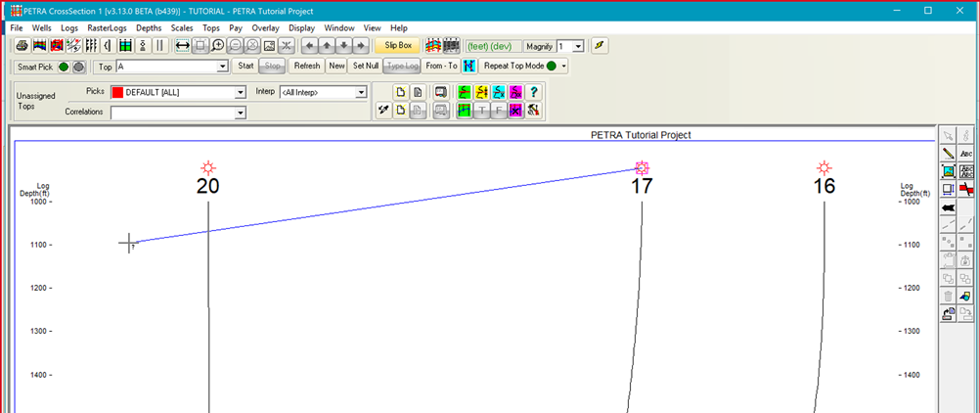Click the down arrow pan button
The image size is (980, 413).
pos(343,46)
